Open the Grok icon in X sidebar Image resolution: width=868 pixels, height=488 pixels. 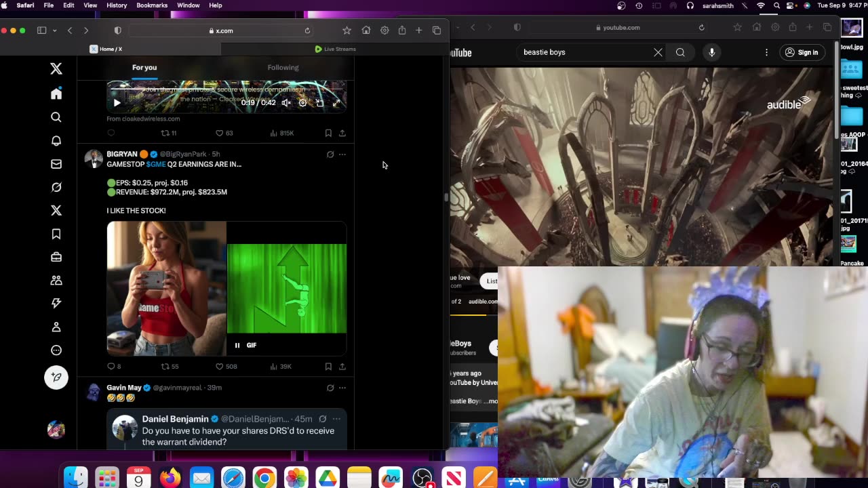click(x=56, y=187)
